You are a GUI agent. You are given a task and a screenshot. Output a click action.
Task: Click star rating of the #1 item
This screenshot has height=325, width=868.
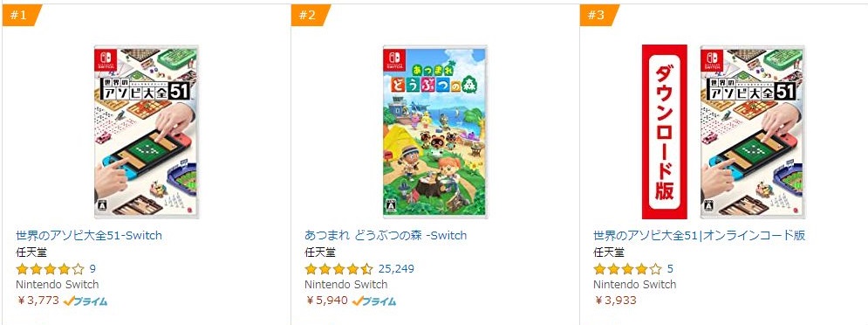pos(51,270)
